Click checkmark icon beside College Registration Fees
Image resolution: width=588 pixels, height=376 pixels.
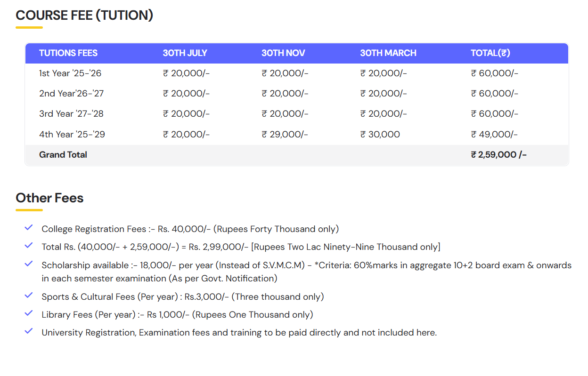pos(29,228)
